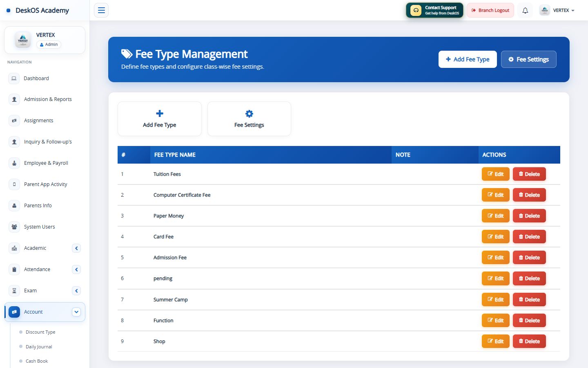Delete the Card Fee row
This screenshot has height=368, width=588.
[x=529, y=237]
